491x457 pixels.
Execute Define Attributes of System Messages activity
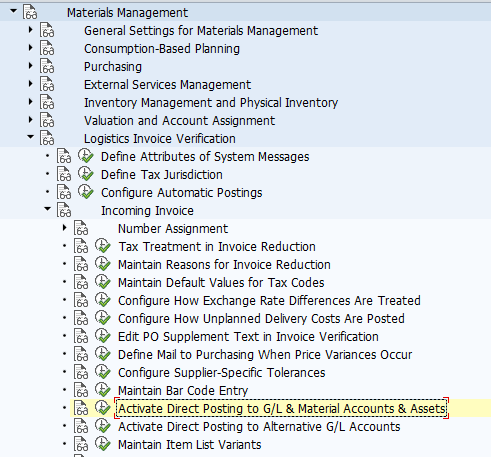tap(86, 156)
